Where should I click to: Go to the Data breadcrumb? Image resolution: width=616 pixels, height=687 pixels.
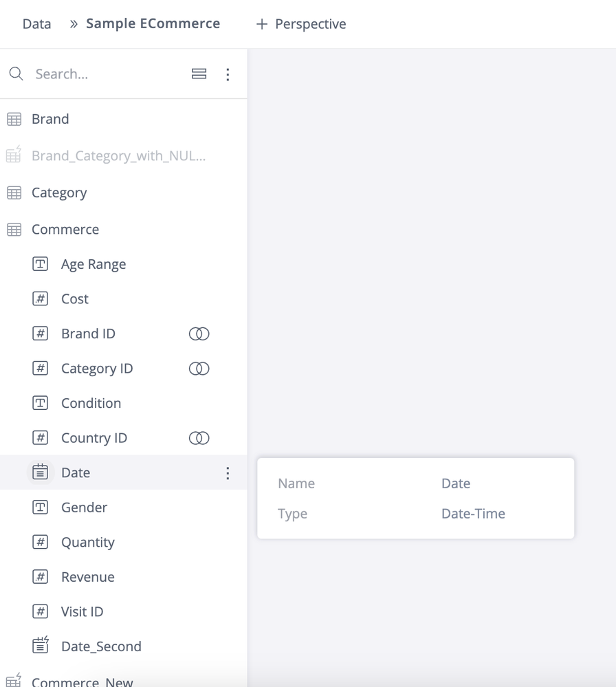(36, 24)
